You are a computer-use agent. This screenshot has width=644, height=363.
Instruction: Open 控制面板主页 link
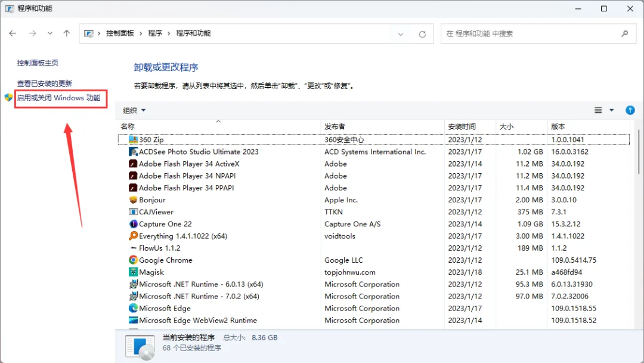pyautogui.click(x=38, y=63)
